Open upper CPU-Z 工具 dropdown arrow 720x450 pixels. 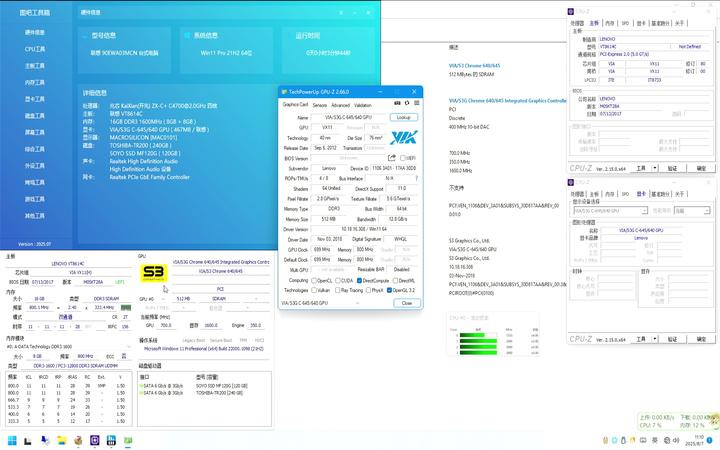click(655, 169)
